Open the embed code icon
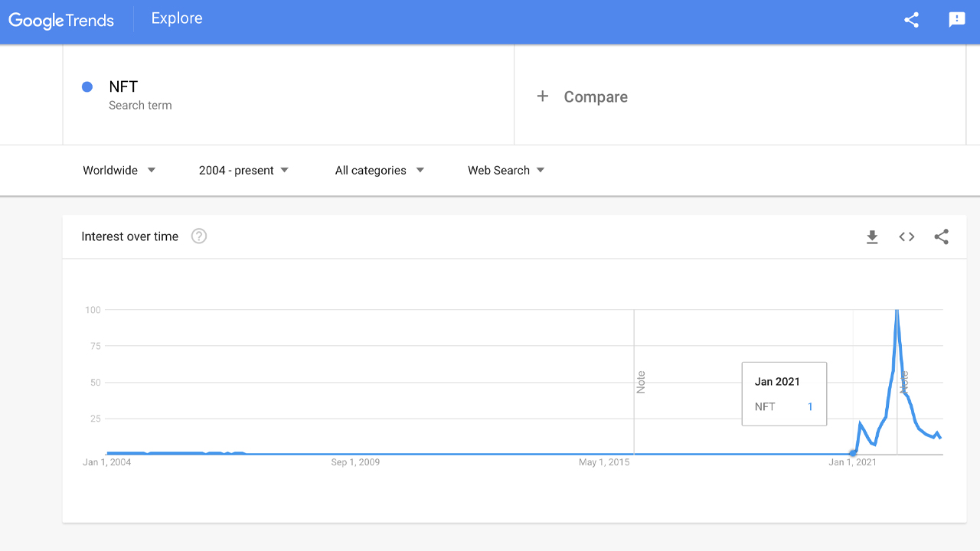980x551 pixels. [x=906, y=237]
